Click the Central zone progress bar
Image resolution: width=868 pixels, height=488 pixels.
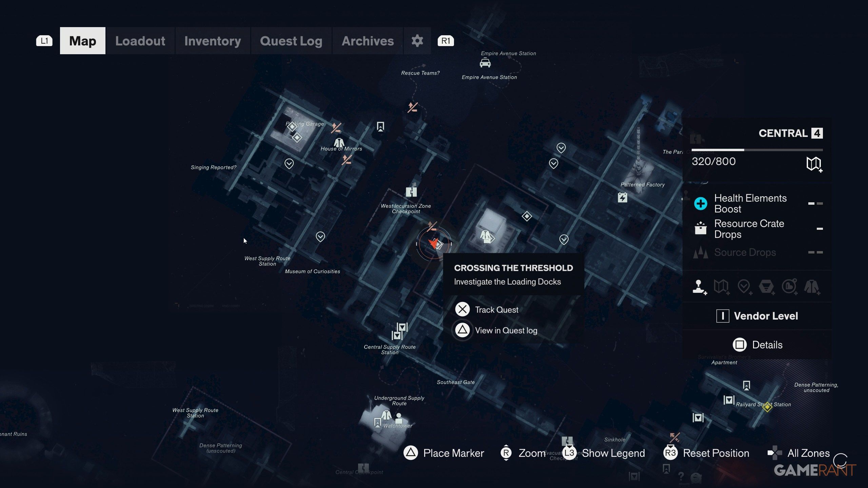[757, 150]
